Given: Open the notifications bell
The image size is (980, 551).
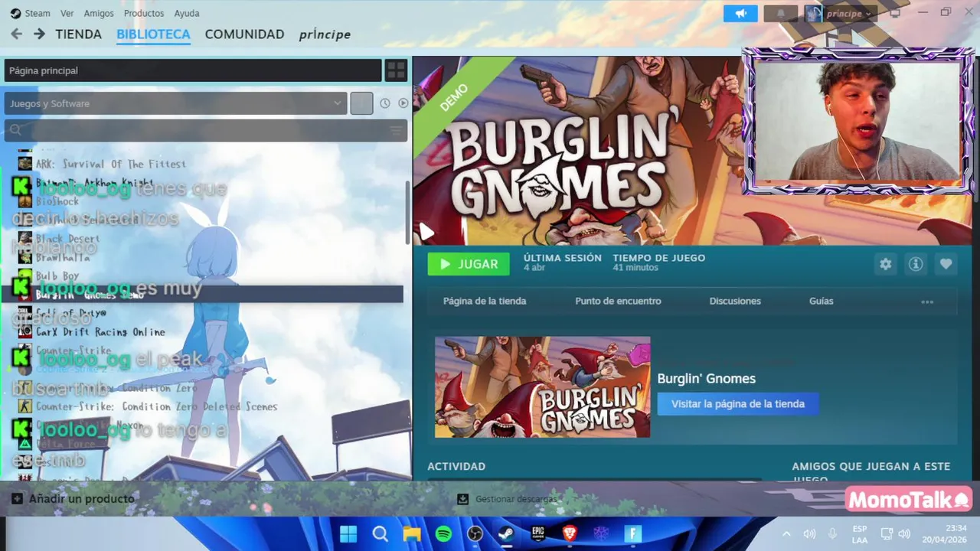Looking at the screenshot, I should (780, 14).
